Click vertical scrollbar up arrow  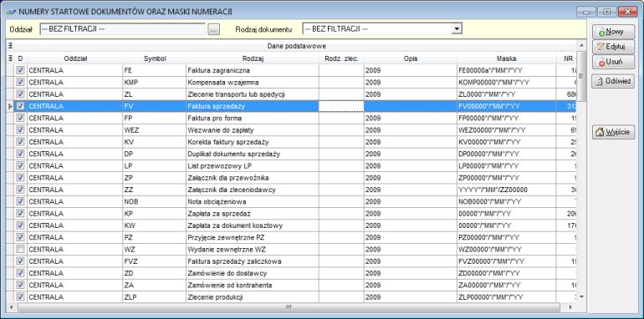[581, 45]
